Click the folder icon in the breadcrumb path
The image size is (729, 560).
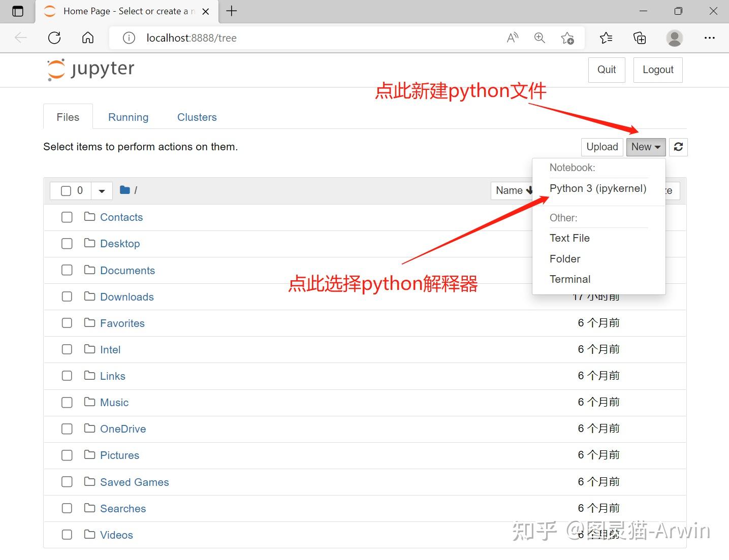click(x=124, y=190)
